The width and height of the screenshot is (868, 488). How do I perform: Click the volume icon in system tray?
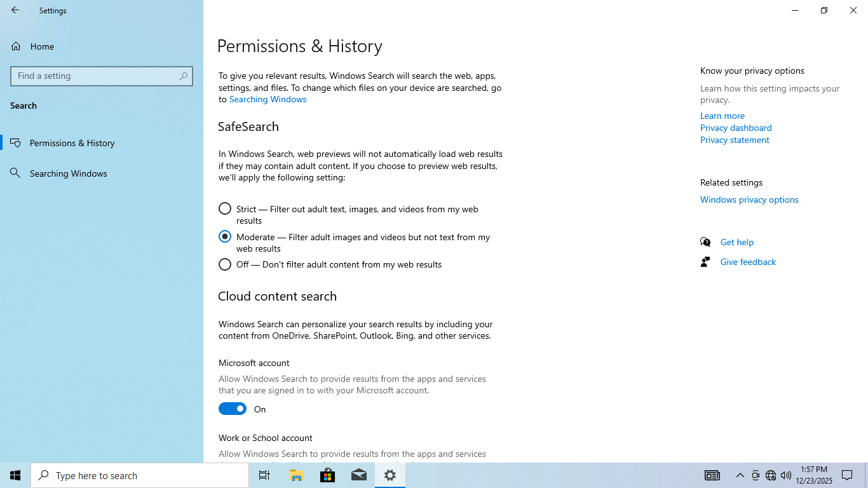coord(786,475)
